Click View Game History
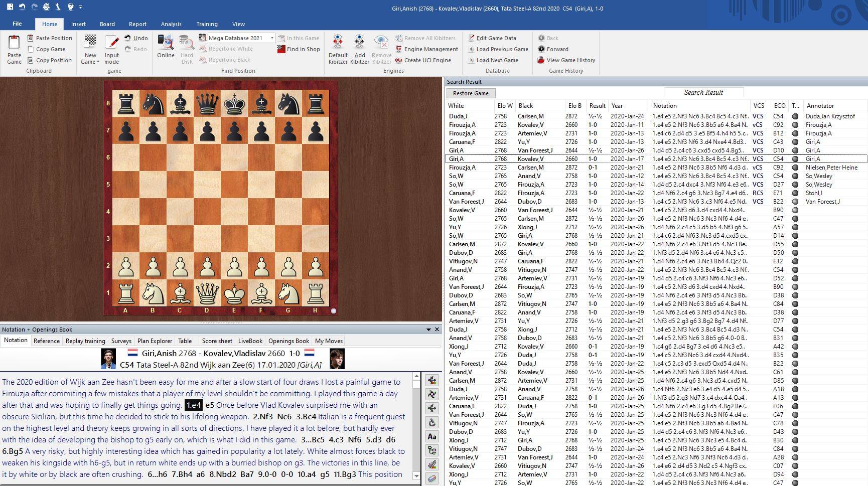Image resolution: width=868 pixels, height=486 pixels. (x=570, y=60)
